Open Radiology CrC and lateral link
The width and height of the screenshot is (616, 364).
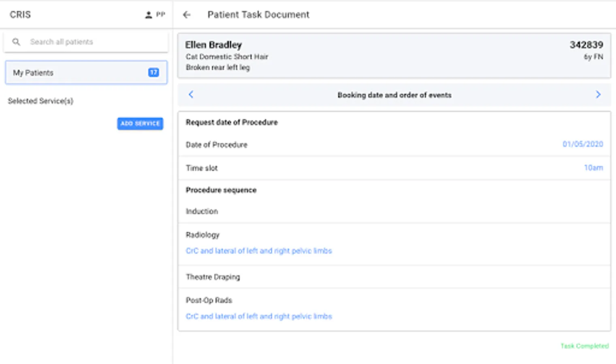click(x=259, y=251)
